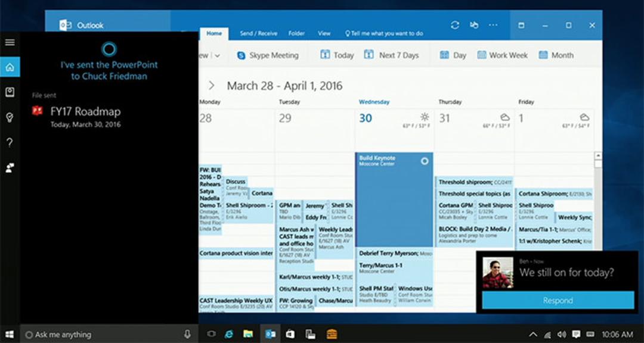Click Skype Meeting in ribbon
The image size is (644, 343).
tap(268, 55)
